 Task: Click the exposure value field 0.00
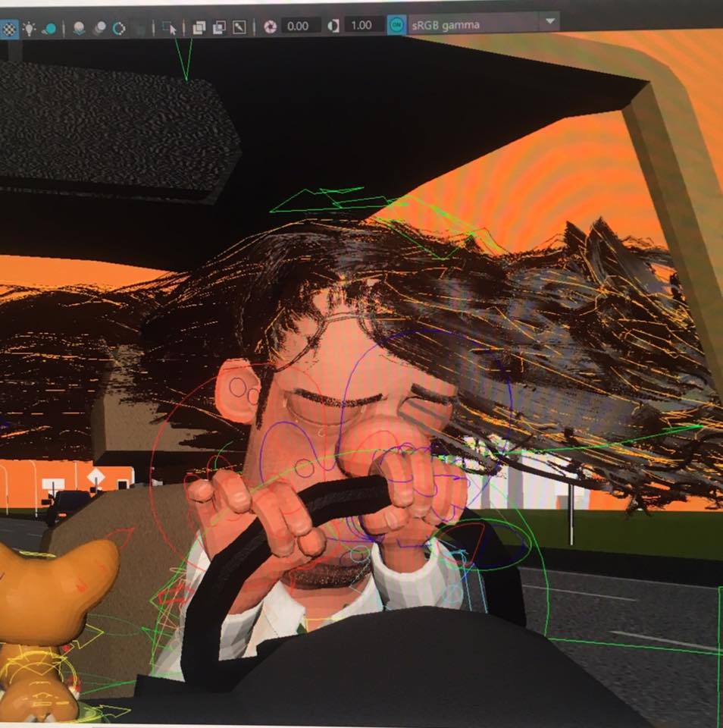(x=301, y=26)
